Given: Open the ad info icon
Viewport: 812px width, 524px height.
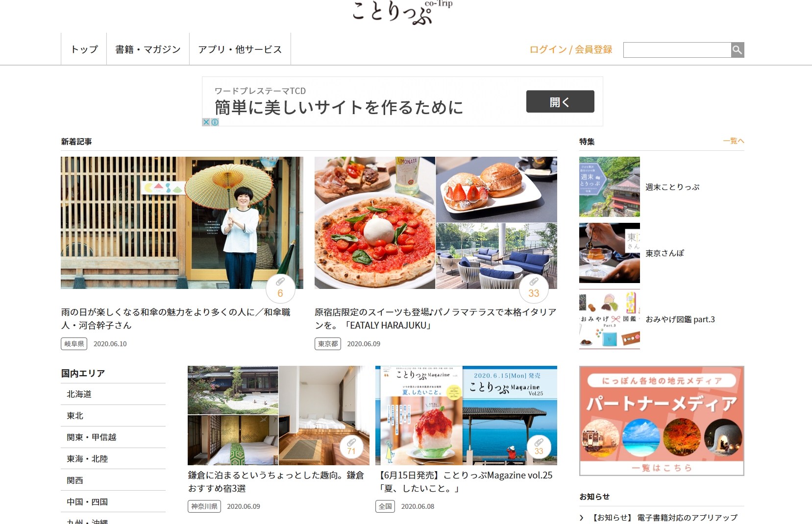Looking at the screenshot, I should 215,122.
